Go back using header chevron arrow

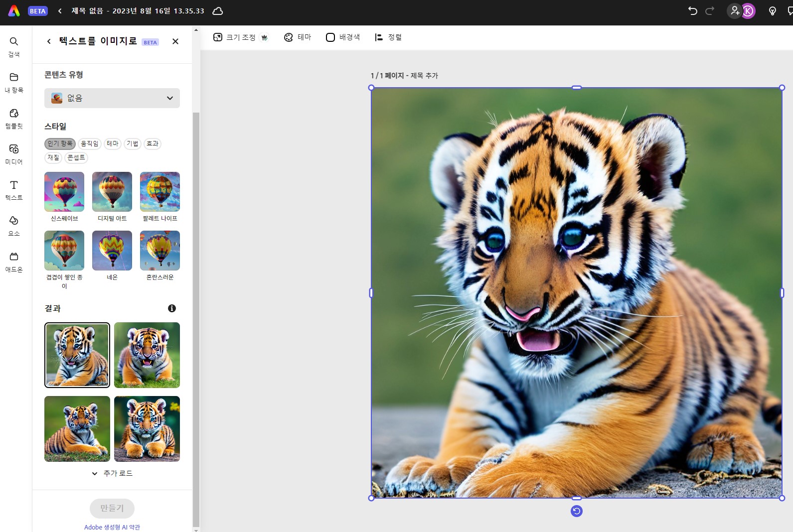click(x=60, y=11)
